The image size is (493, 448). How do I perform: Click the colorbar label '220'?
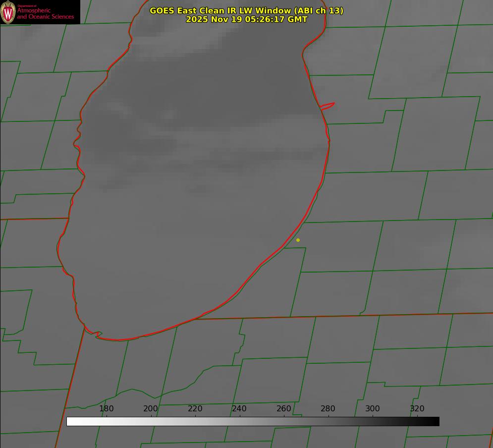click(x=195, y=408)
